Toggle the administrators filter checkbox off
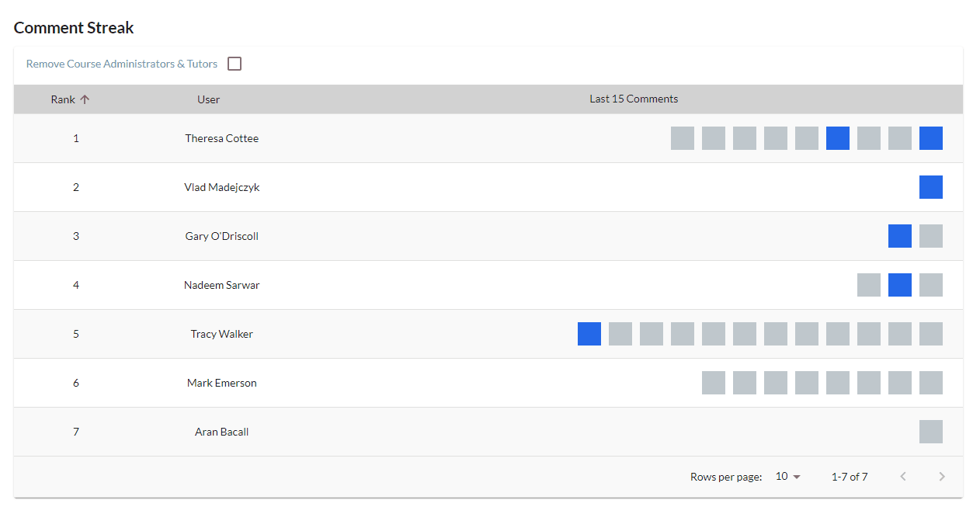 tap(235, 64)
